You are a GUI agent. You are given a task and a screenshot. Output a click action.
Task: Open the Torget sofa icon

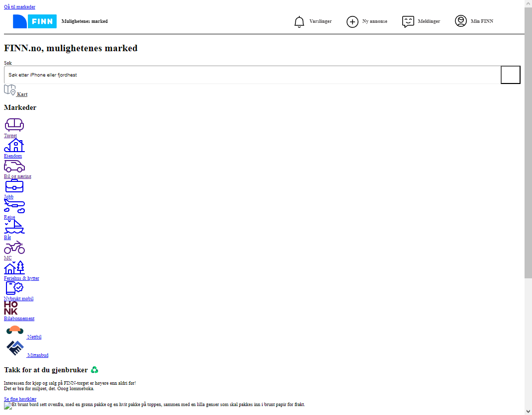tap(14, 125)
